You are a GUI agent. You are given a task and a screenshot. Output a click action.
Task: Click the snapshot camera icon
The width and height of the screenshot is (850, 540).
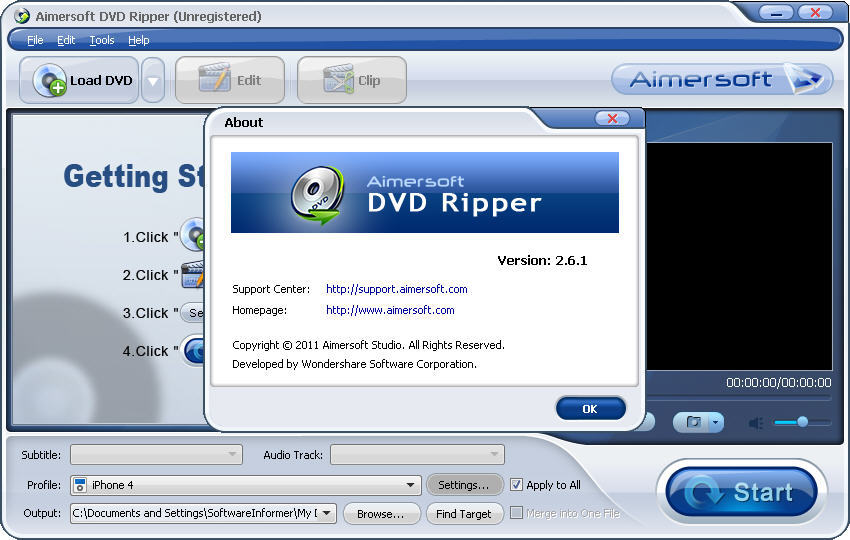coord(692,422)
